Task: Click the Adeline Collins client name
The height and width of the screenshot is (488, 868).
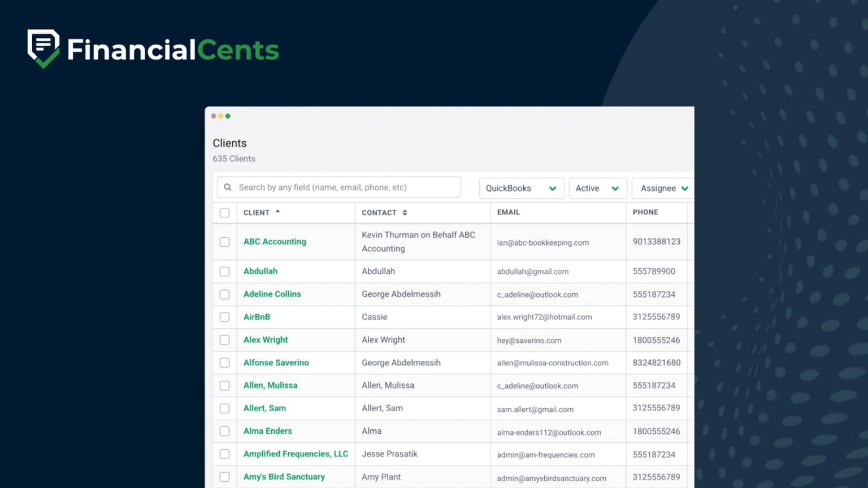Action: [x=272, y=294]
